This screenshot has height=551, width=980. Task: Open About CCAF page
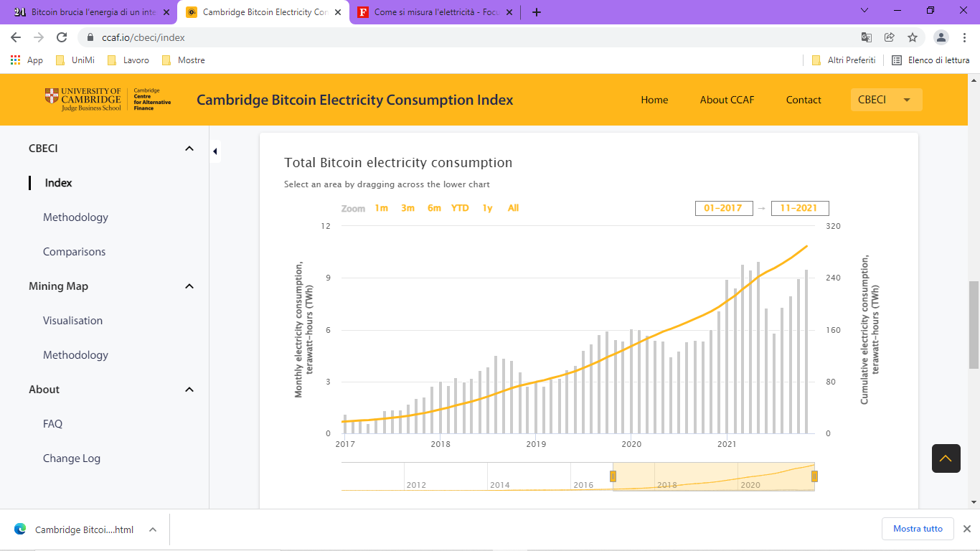pos(727,100)
